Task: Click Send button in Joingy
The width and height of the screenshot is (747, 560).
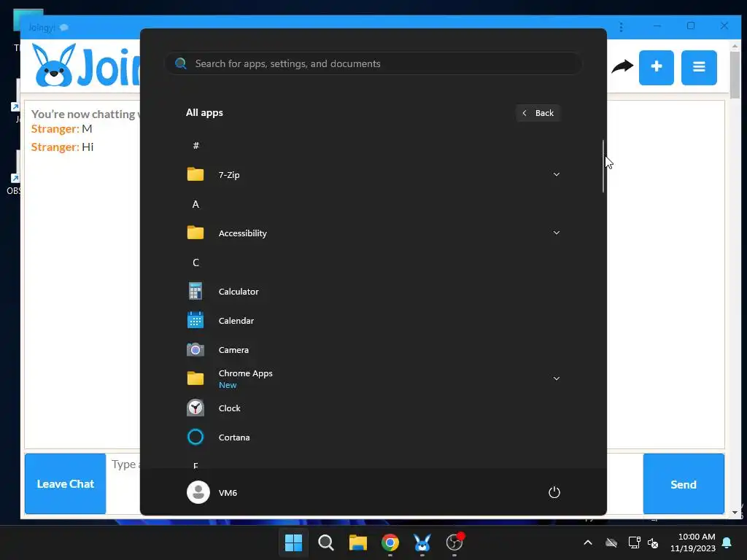Action: coord(684,484)
